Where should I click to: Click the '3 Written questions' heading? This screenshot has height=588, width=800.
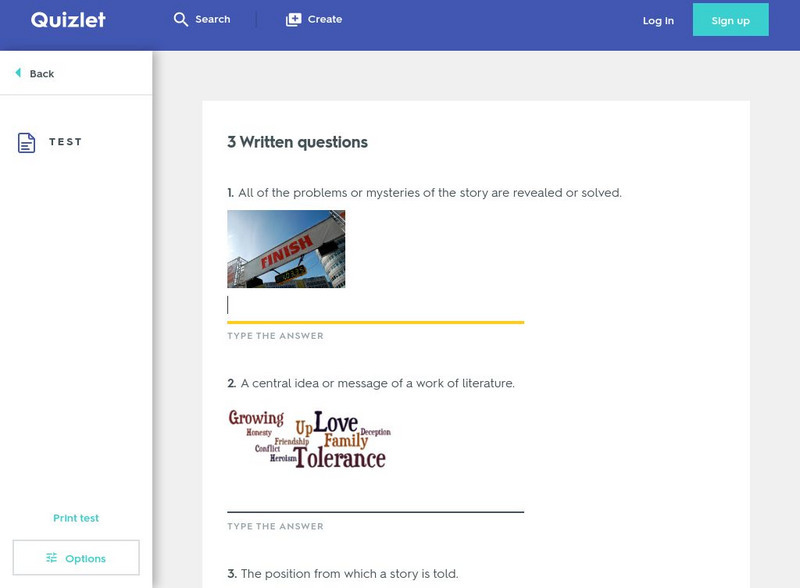pyautogui.click(x=297, y=142)
